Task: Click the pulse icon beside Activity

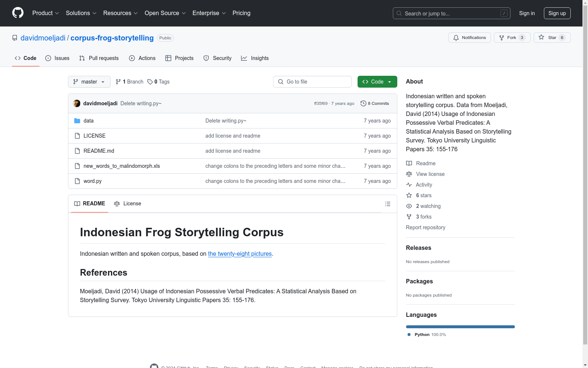Action: tap(409, 185)
